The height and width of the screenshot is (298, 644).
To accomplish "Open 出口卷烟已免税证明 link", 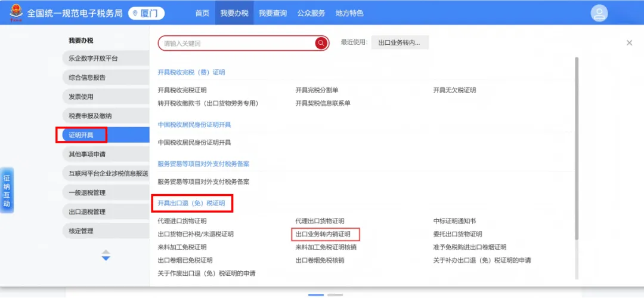I will point(185,260).
